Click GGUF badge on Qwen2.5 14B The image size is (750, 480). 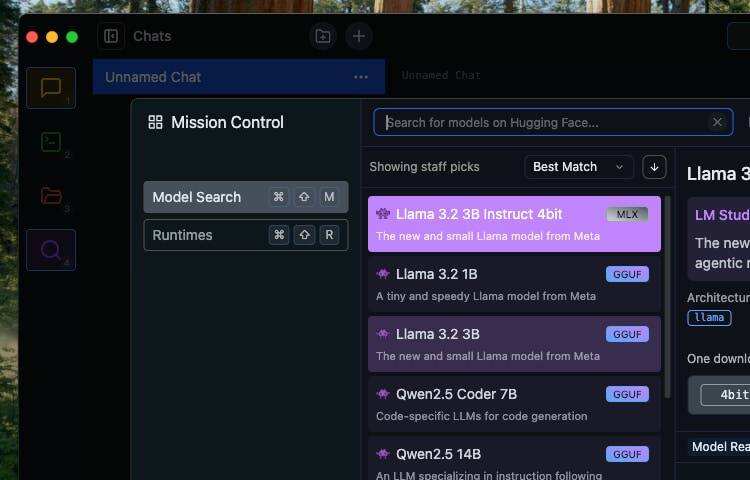[627, 454]
